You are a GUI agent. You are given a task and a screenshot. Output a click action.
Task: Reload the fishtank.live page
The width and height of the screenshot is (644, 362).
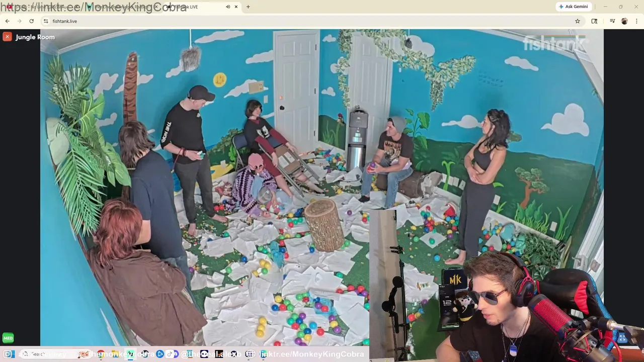pyautogui.click(x=31, y=21)
